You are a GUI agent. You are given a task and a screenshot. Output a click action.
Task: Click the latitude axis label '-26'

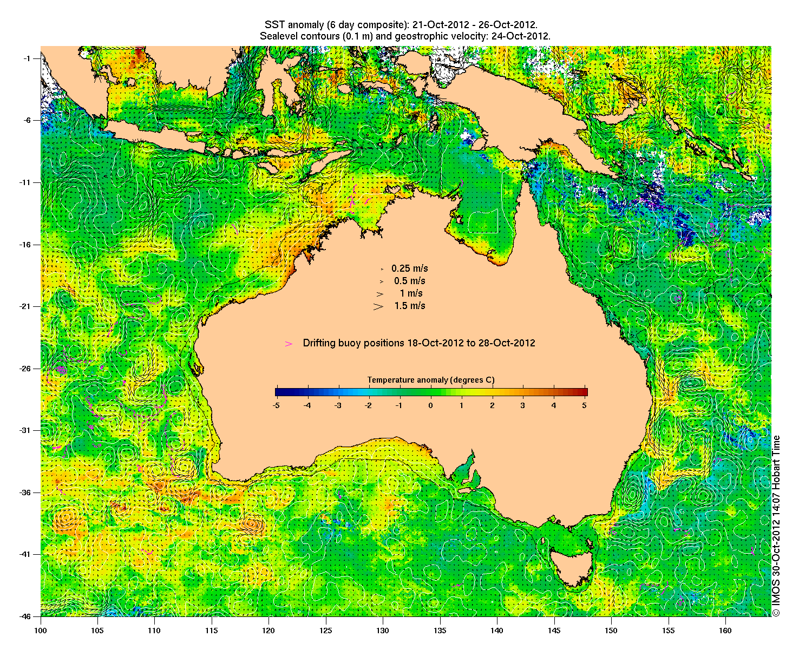pos(26,369)
